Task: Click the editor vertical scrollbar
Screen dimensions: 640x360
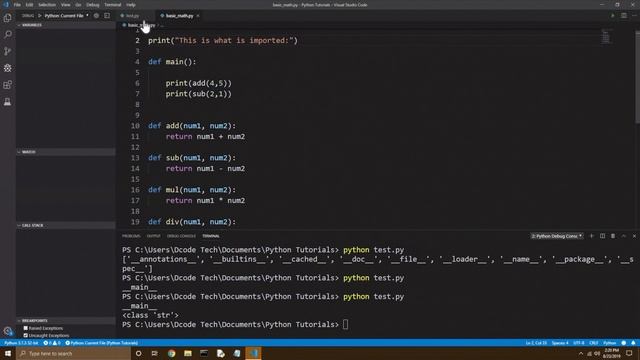Action: [x=638, y=78]
